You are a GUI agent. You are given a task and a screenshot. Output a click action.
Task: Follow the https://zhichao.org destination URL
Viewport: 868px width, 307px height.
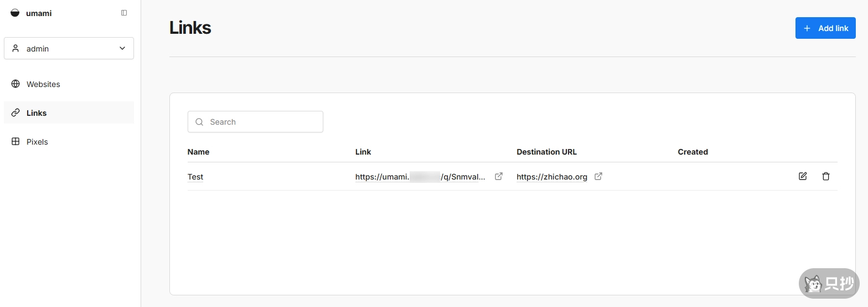[x=551, y=177]
